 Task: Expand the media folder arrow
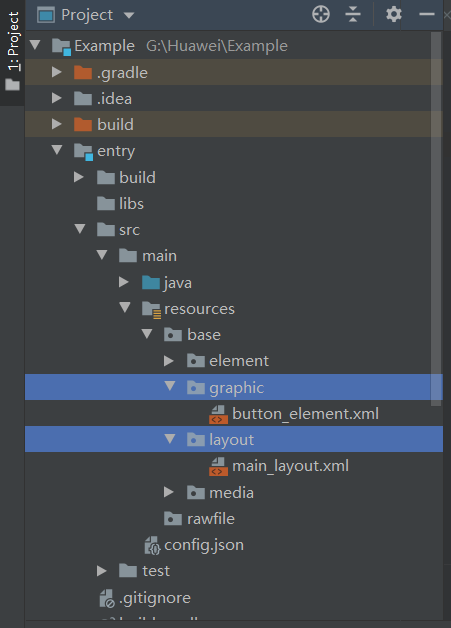[x=169, y=492]
